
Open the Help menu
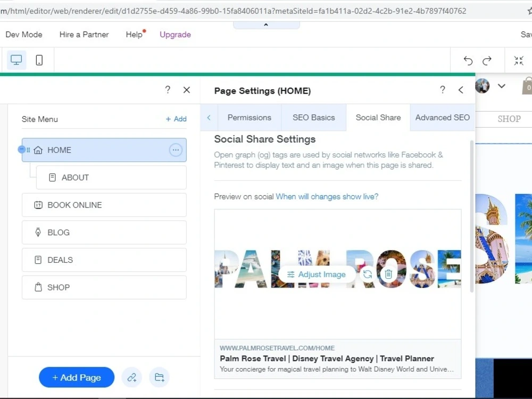tap(135, 35)
